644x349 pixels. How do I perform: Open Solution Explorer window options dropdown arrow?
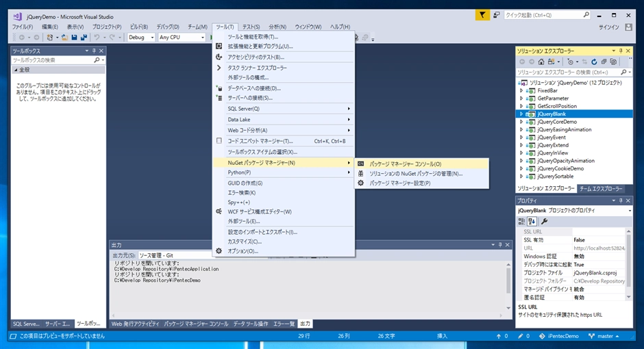click(x=614, y=51)
